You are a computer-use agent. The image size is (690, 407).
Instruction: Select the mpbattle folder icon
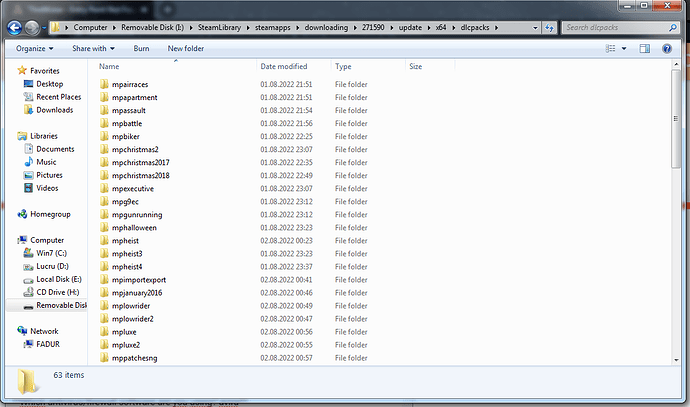pos(104,123)
